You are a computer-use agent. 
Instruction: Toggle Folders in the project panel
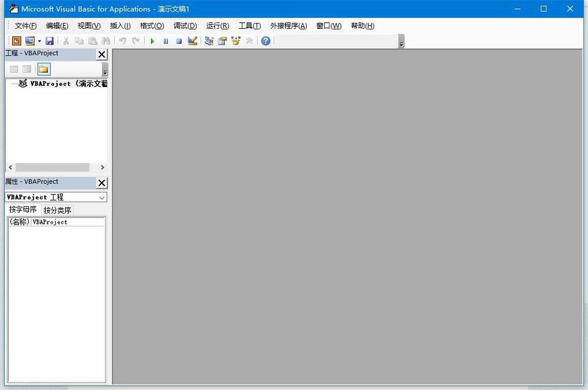point(44,69)
